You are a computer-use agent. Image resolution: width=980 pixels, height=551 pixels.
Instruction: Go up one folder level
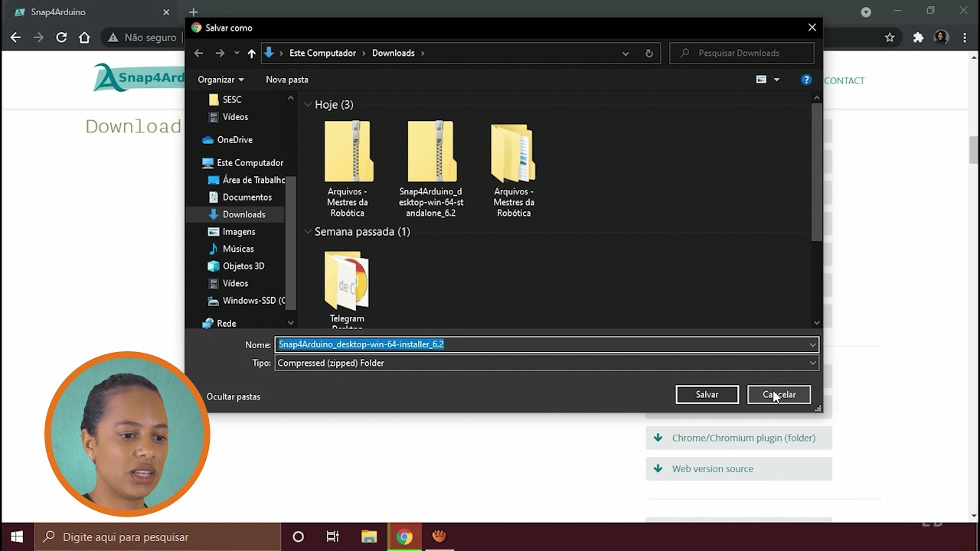[251, 53]
